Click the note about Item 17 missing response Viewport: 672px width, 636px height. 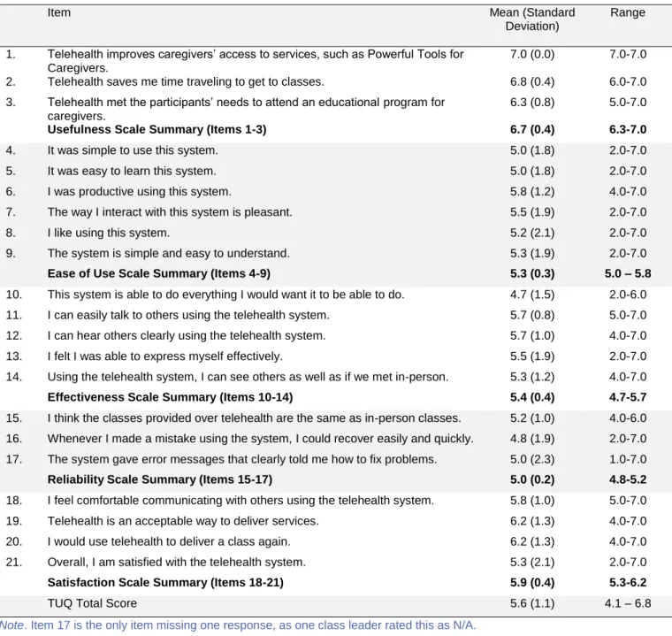point(238,625)
